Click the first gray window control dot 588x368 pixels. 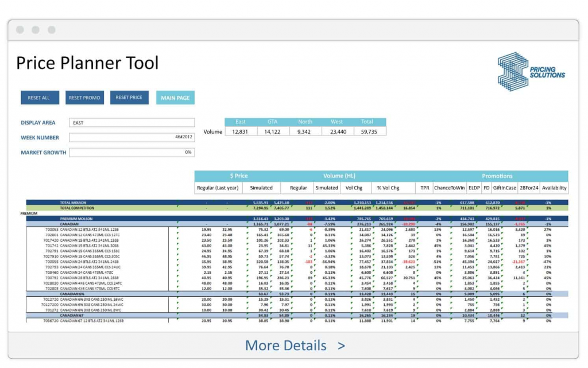(20, 30)
